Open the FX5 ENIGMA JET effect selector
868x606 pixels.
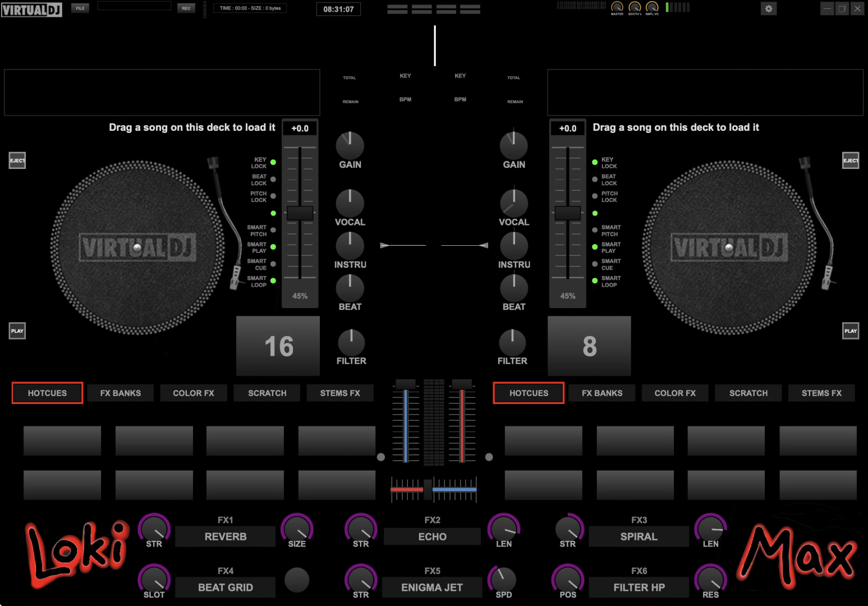[x=432, y=587]
